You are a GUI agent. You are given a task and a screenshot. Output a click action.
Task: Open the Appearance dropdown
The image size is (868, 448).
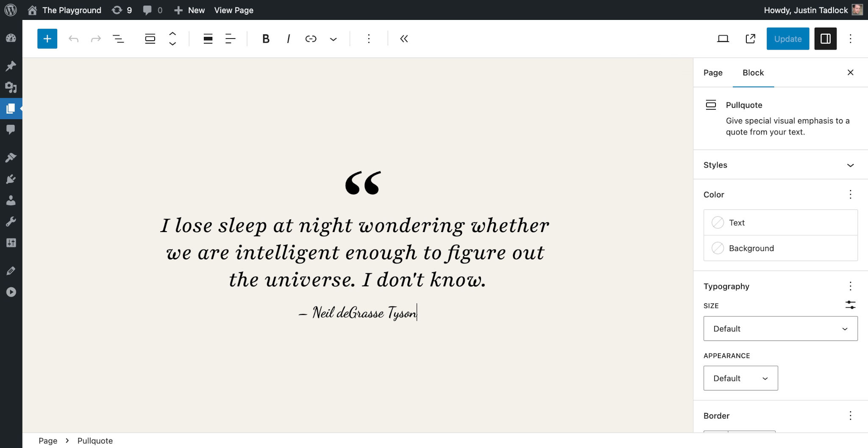click(740, 378)
